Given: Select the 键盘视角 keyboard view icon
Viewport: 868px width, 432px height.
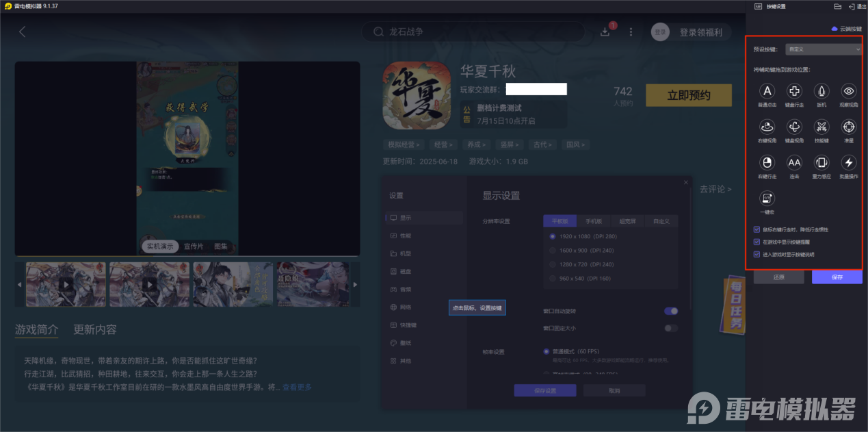Looking at the screenshot, I should click(x=794, y=127).
